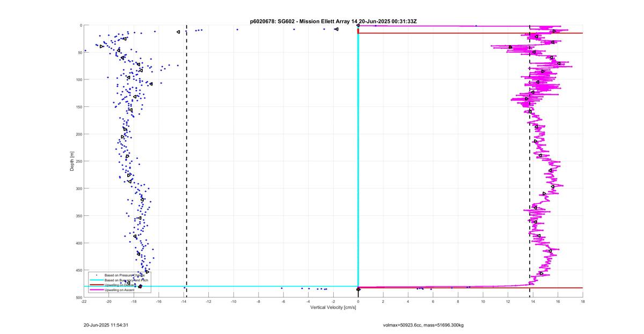The height and width of the screenshot is (334, 644).
Task: Click the x-axis tick label '10'
Action: tap(483, 302)
